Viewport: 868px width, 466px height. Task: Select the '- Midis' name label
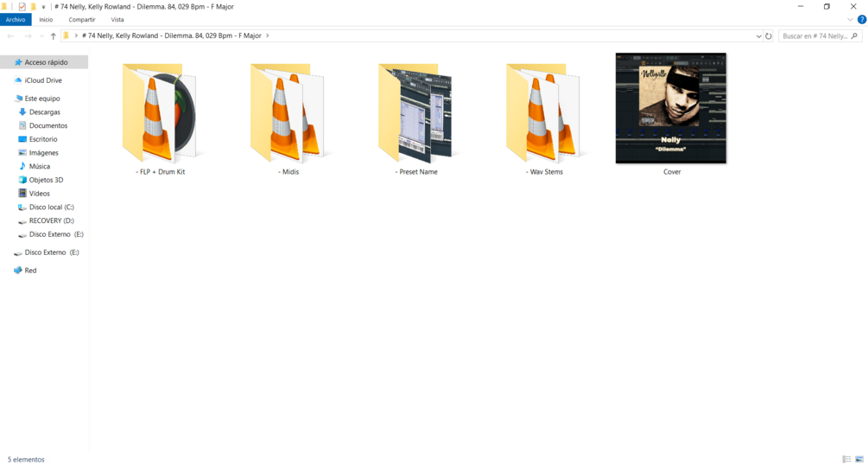(x=288, y=172)
